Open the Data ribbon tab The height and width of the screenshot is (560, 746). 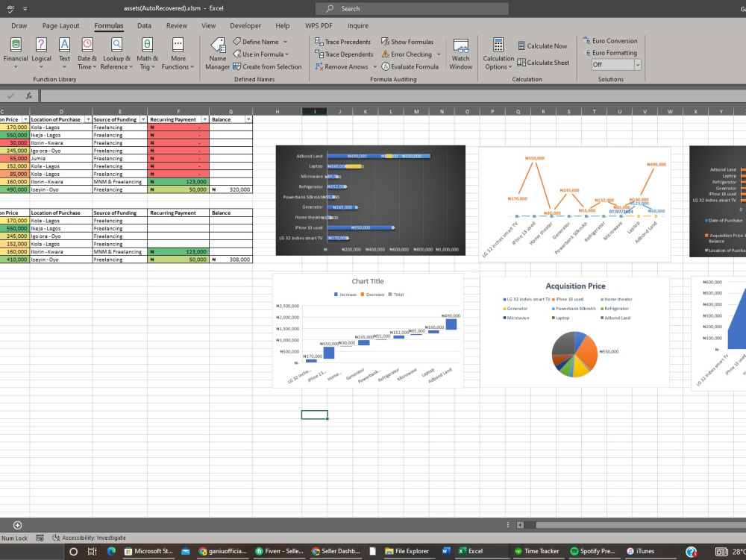144,25
